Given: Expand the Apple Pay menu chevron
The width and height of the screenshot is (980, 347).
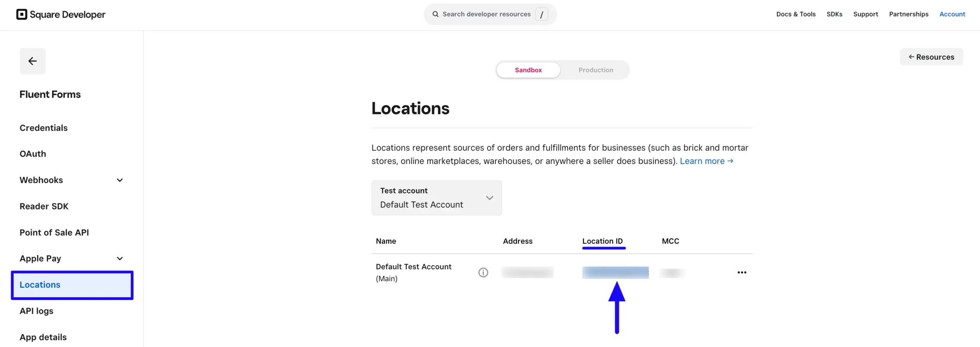Looking at the screenshot, I should click(120, 259).
